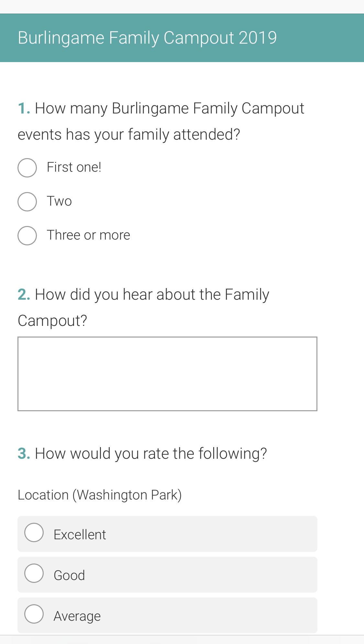Focus the text box under question 2

[167, 374]
